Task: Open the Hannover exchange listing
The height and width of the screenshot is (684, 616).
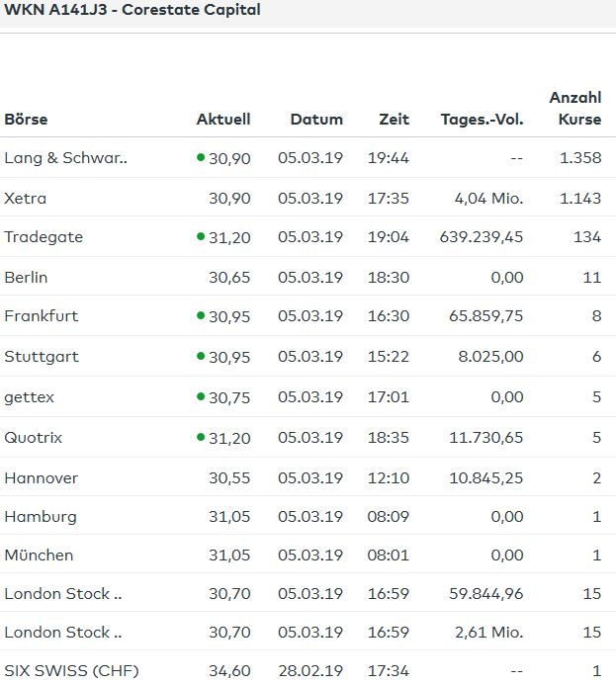Action: pyautogui.click(x=41, y=477)
